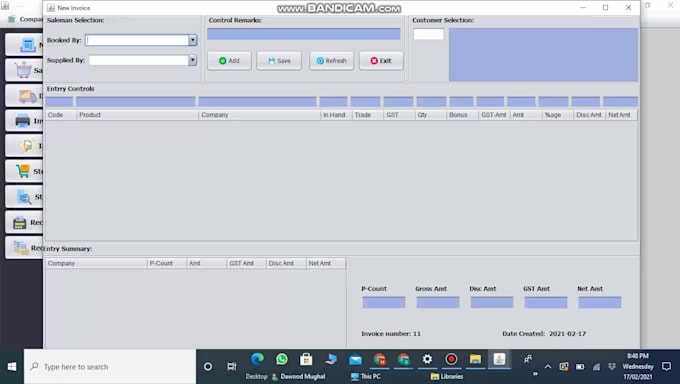Screen dimensions: 680x384
Task: Click the Exit button with red icon
Action: tap(381, 61)
